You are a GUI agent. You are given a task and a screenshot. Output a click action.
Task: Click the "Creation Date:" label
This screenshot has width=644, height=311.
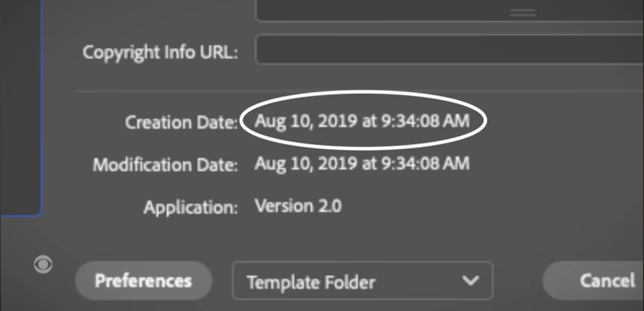point(181,122)
